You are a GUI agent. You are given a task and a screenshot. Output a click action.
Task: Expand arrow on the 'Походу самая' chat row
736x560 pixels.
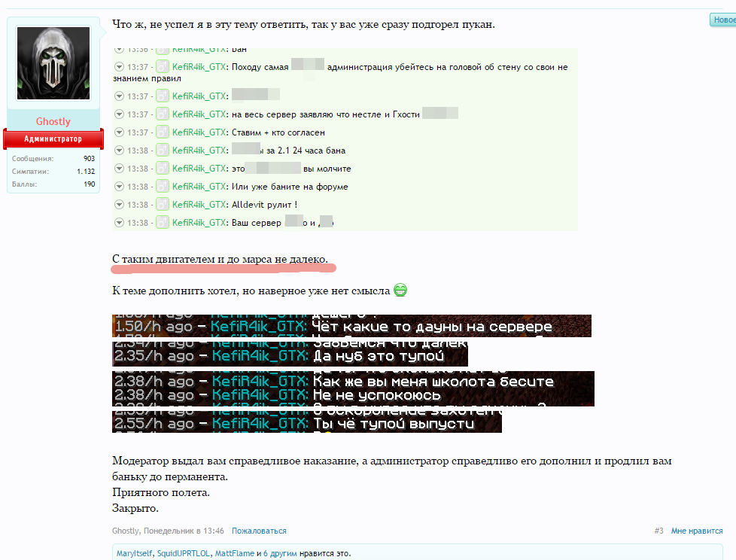pyautogui.click(x=119, y=67)
